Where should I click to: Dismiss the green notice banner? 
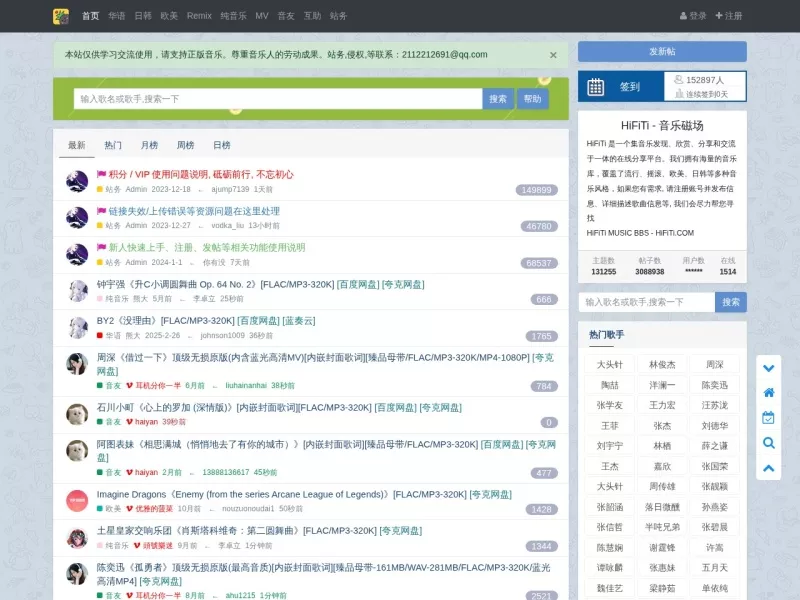point(553,55)
